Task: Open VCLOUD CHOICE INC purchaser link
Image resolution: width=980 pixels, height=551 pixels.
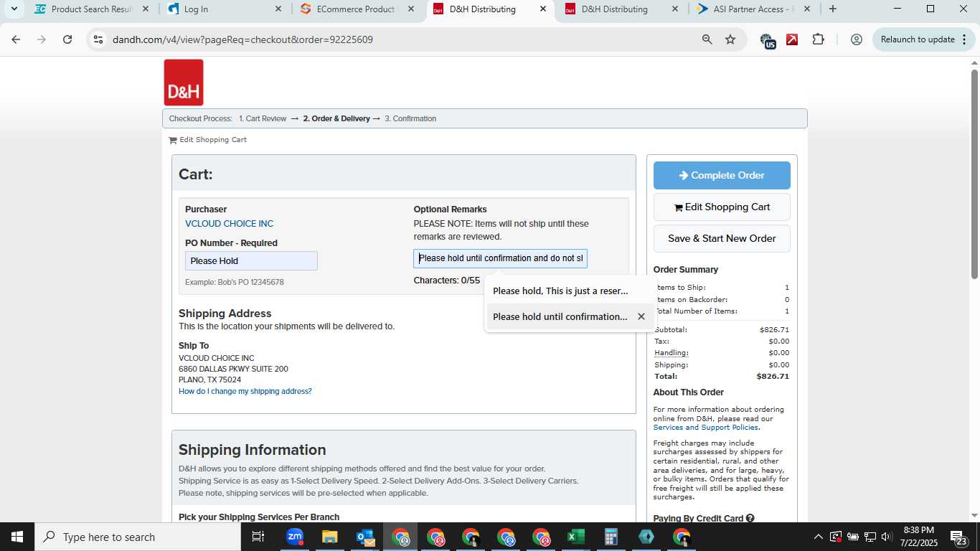Action: 229,224
